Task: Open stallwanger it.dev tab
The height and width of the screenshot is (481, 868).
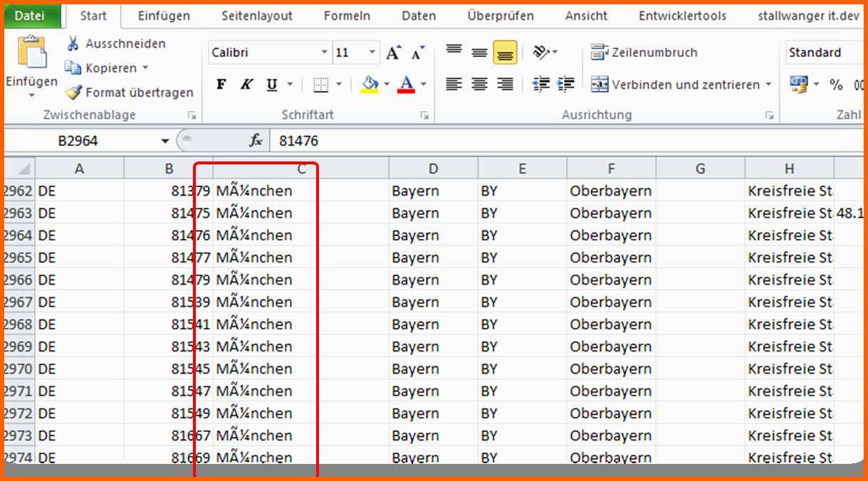Action: (x=809, y=16)
